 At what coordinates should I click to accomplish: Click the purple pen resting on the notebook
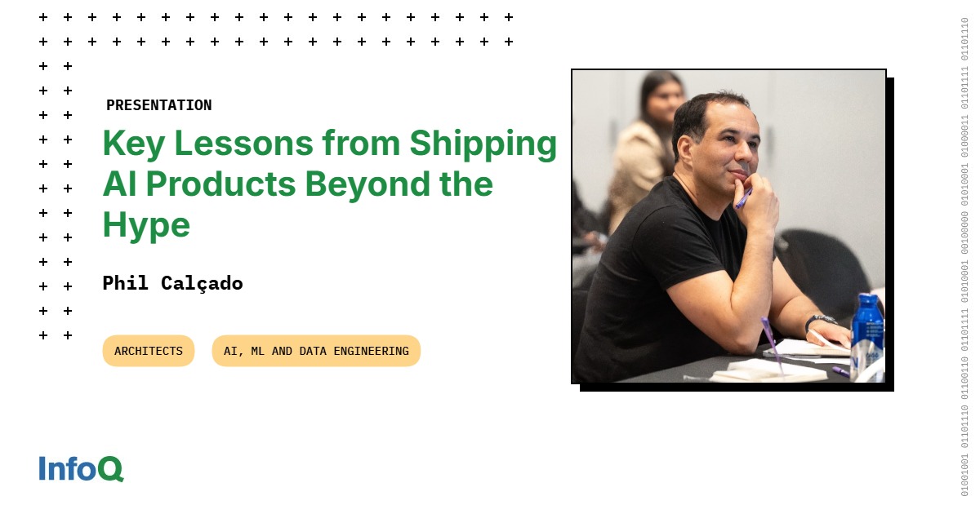771,345
